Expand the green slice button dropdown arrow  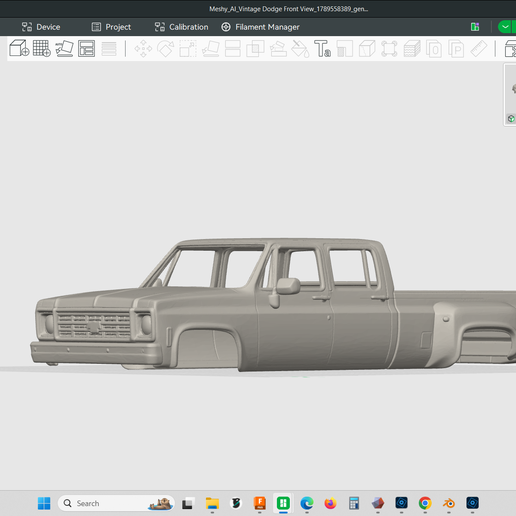pos(505,27)
